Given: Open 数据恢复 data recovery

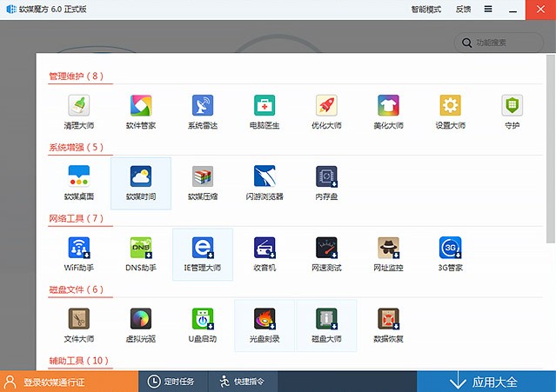Looking at the screenshot, I should (x=388, y=325).
